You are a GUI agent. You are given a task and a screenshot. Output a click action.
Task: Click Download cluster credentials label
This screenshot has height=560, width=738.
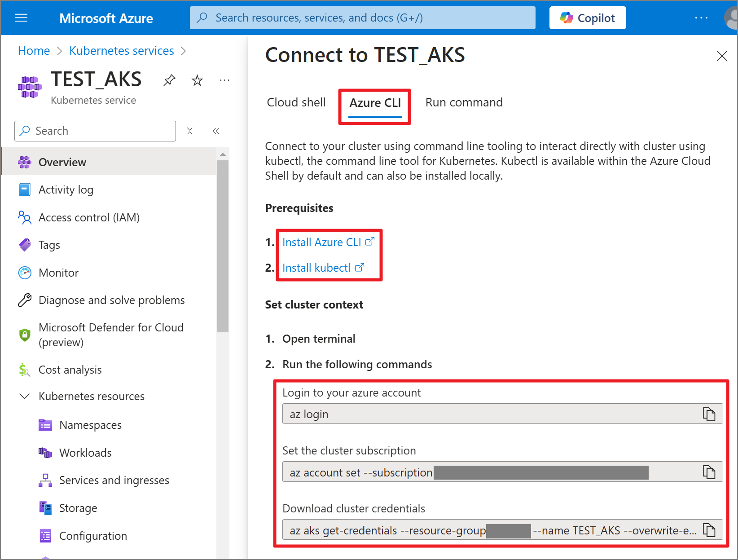[353, 509]
